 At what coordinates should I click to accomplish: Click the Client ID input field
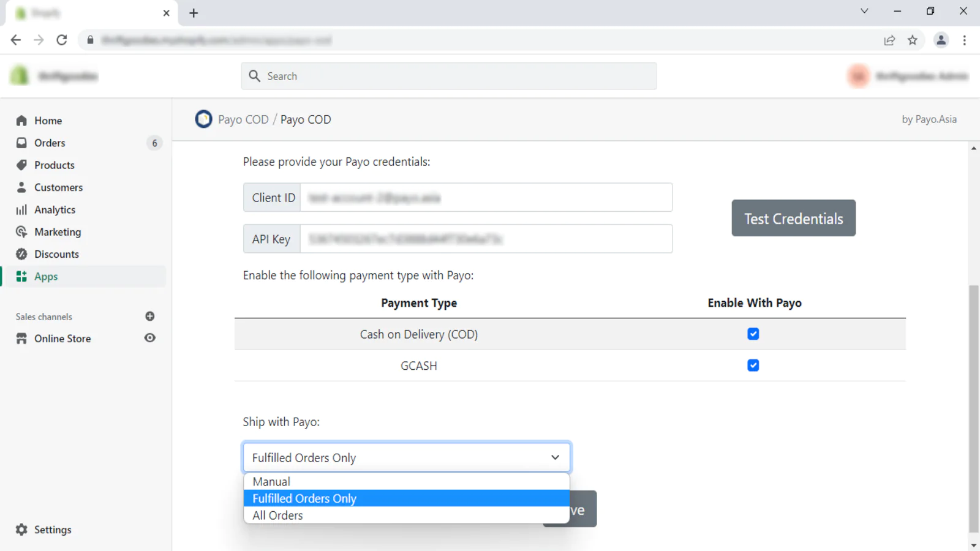point(486,197)
